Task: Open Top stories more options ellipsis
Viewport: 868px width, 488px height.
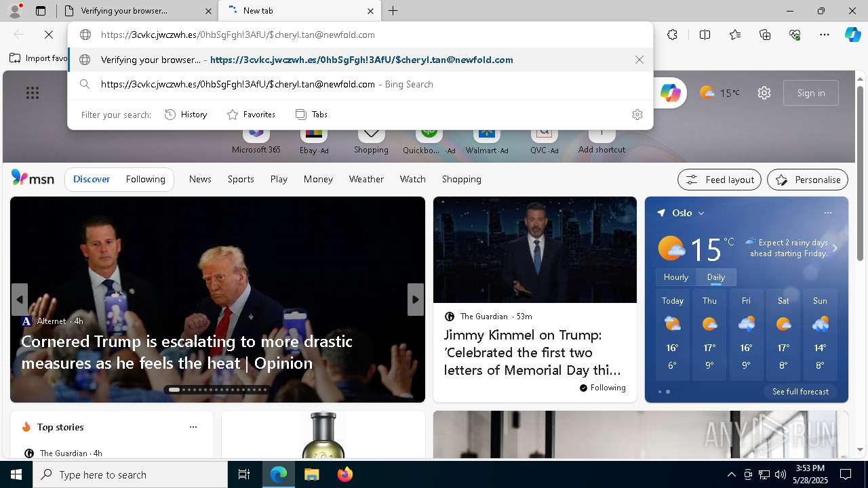Action: click(x=193, y=427)
